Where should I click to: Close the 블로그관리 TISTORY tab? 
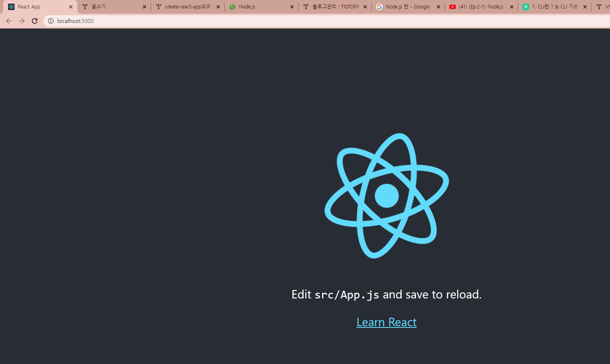tap(365, 7)
